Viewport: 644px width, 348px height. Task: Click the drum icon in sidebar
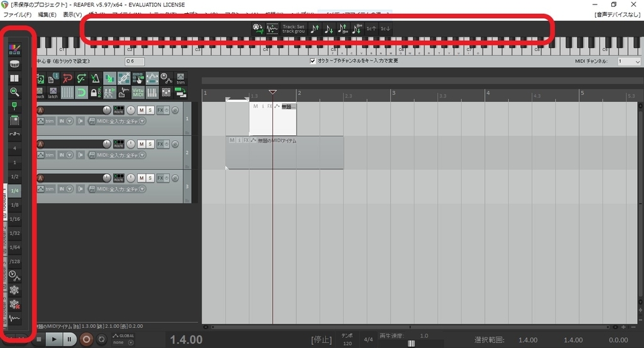pos(14,64)
